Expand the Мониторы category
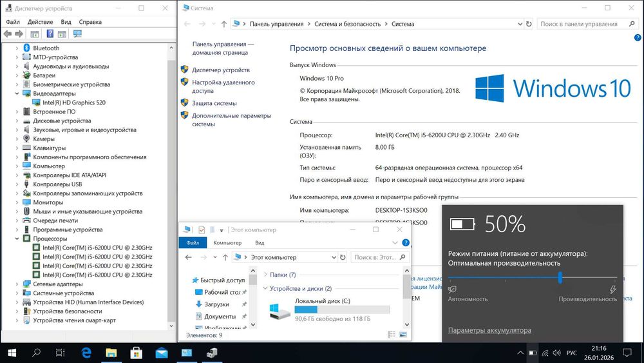This screenshot has height=363, width=644. (x=17, y=202)
